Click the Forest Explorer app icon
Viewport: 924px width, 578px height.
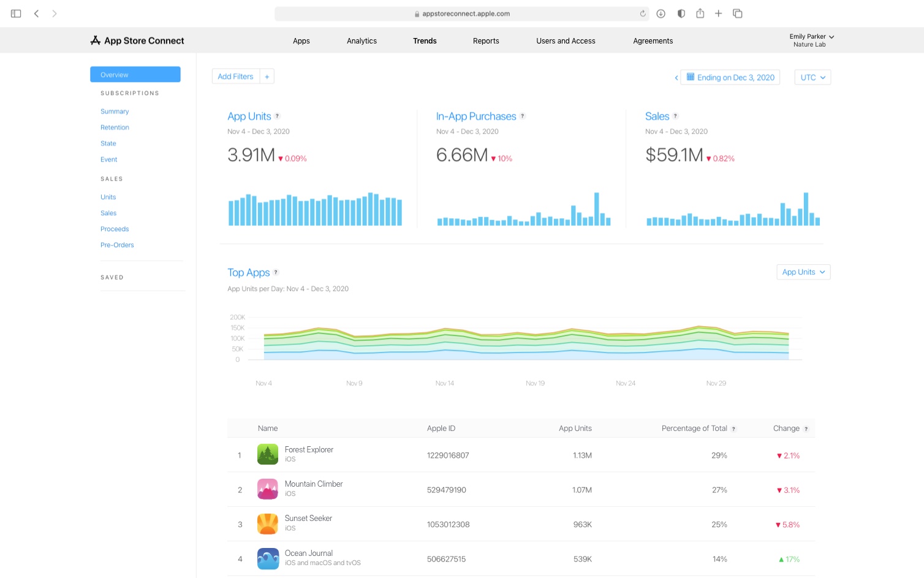click(268, 454)
